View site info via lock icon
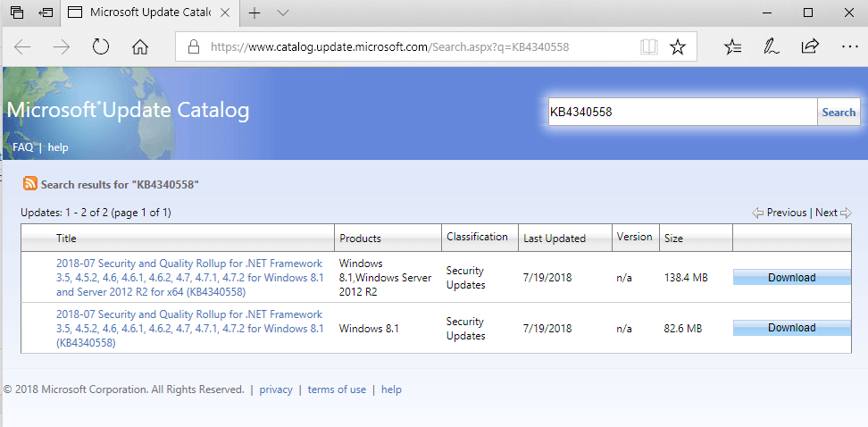 click(x=193, y=46)
